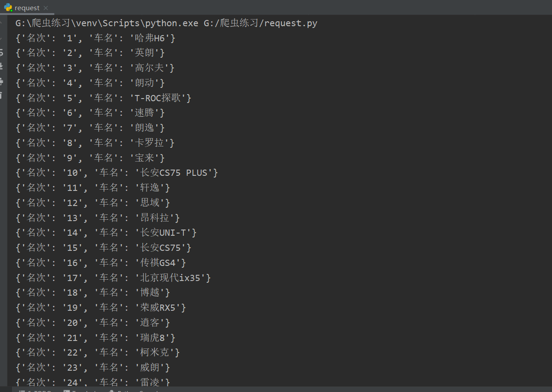Click the output line containing 瑞虎8
This screenshot has height=392, width=552.
coord(95,338)
